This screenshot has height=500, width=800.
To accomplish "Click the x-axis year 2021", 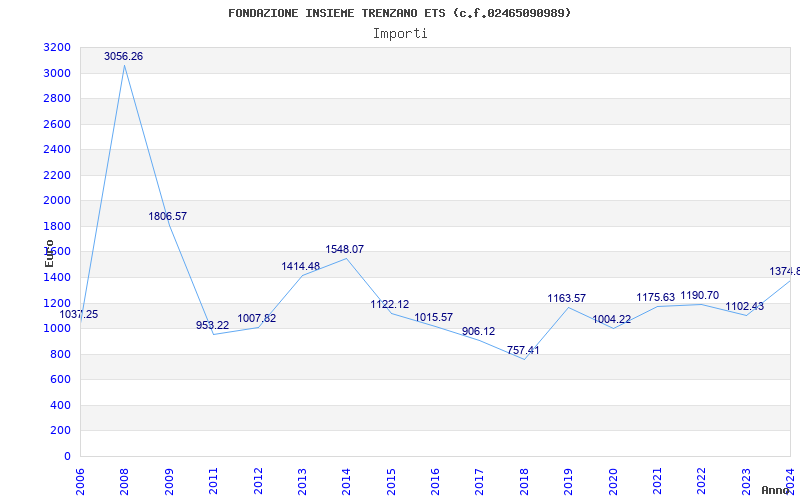I will 658,481.
